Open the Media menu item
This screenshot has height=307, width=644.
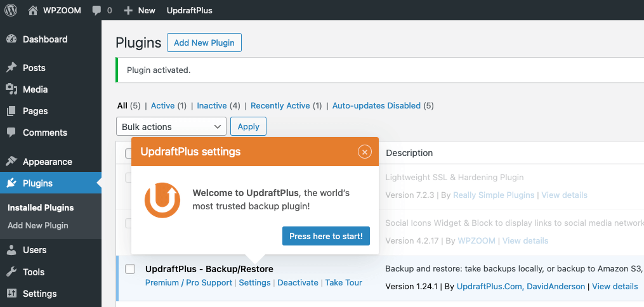point(36,89)
